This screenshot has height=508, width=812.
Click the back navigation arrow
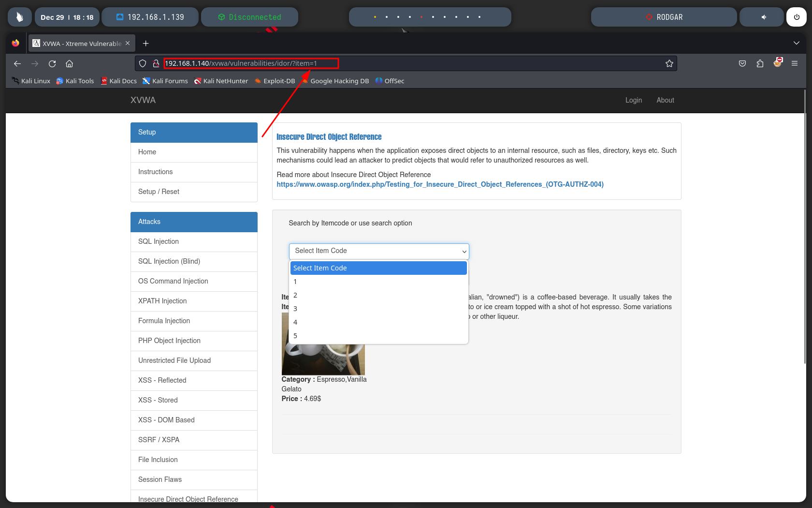pyautogui.click(x=17, y=64)
